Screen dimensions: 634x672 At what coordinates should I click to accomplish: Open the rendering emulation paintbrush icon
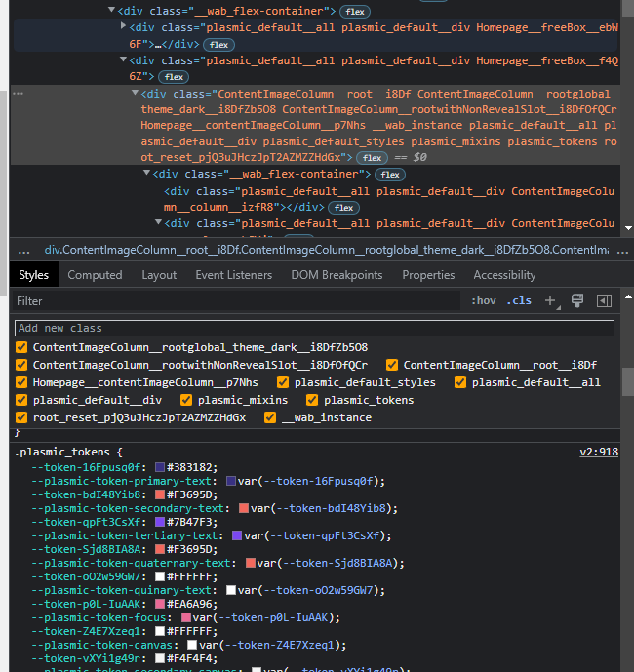coord(577,300)
